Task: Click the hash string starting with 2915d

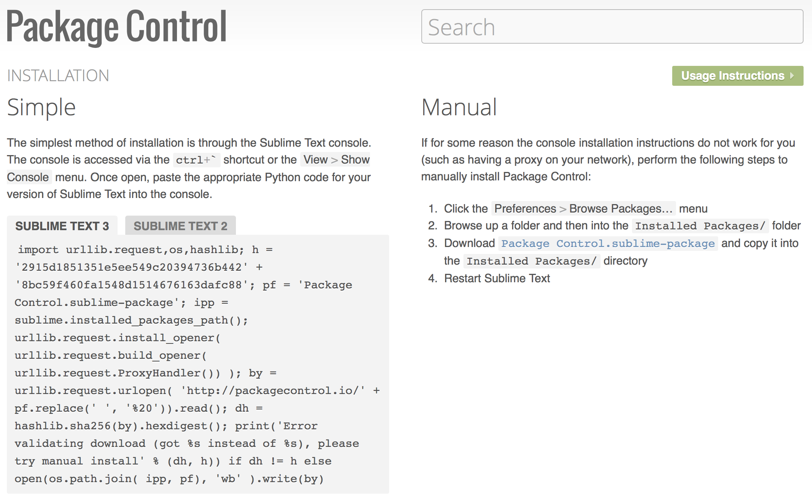Action: pyautogui.click(x=132, y=267)
